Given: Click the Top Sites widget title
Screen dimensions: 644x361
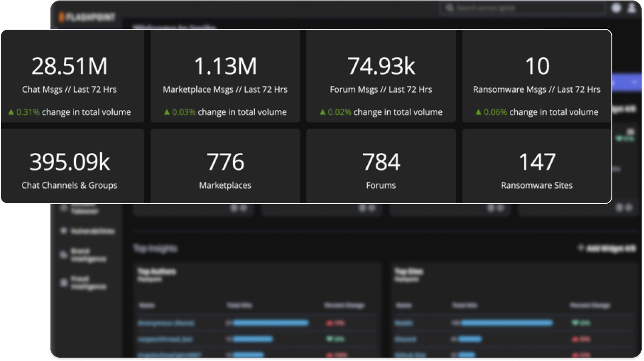Looking at the screenshot, I should tap(409, 272).
